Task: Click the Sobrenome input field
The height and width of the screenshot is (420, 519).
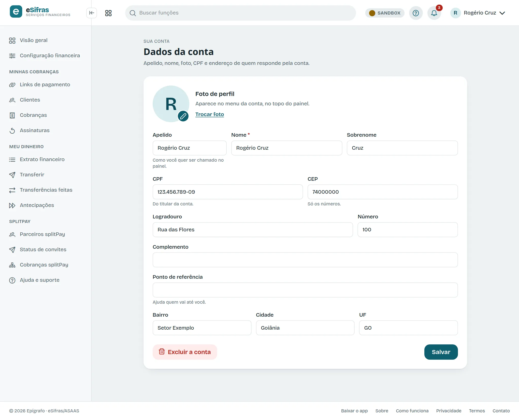Action: coord(402,148)
